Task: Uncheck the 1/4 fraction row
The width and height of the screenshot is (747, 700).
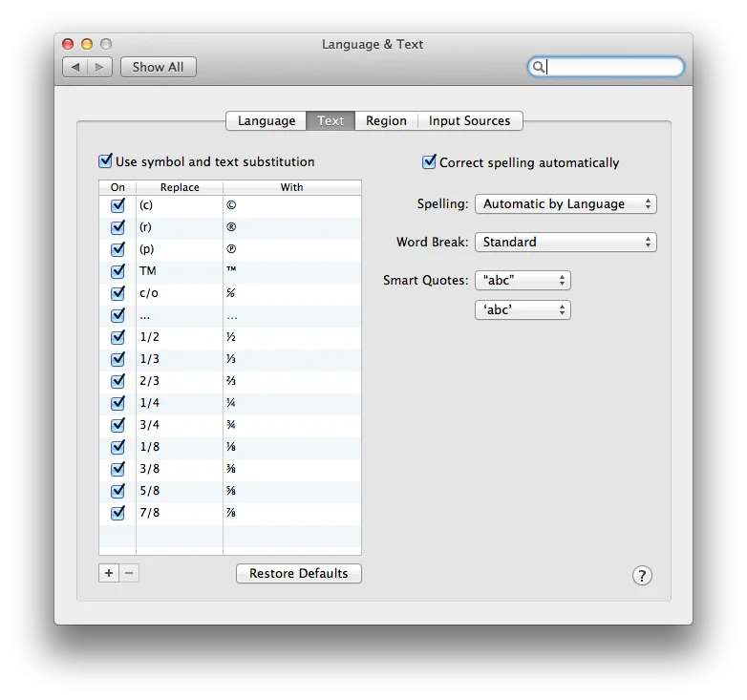Action: pos(117,403)
